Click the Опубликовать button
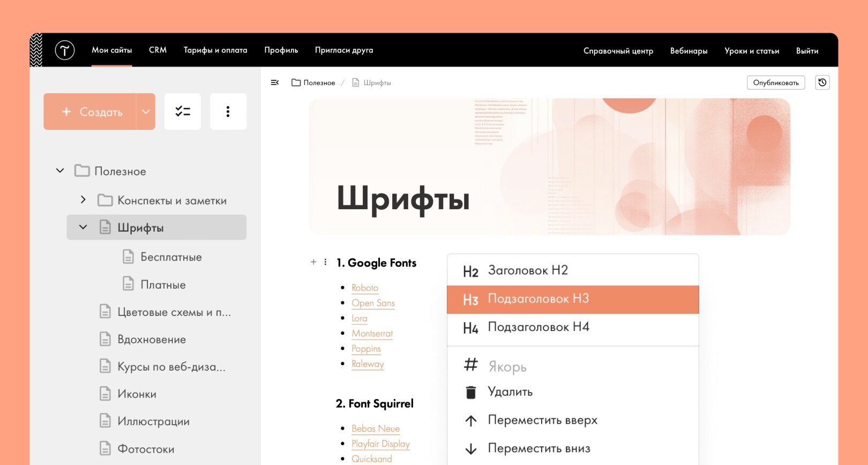The image size is (868, 465). (776, 83)
